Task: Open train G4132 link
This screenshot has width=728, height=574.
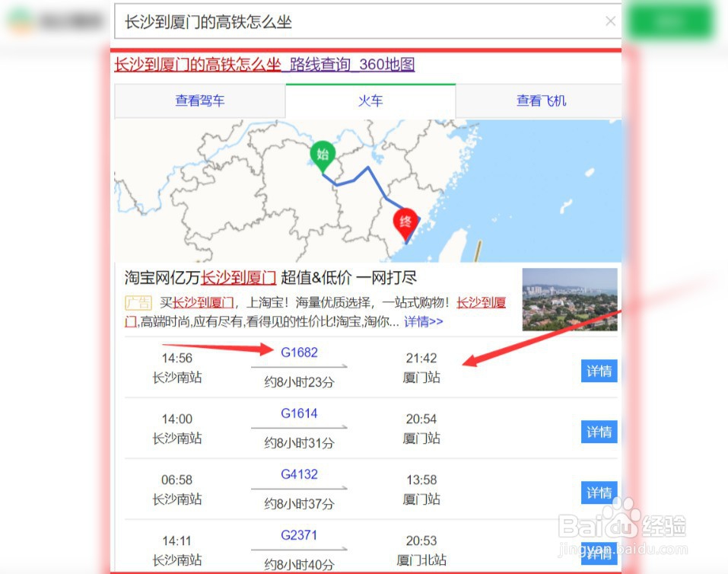Action: (x=299, y=474)
